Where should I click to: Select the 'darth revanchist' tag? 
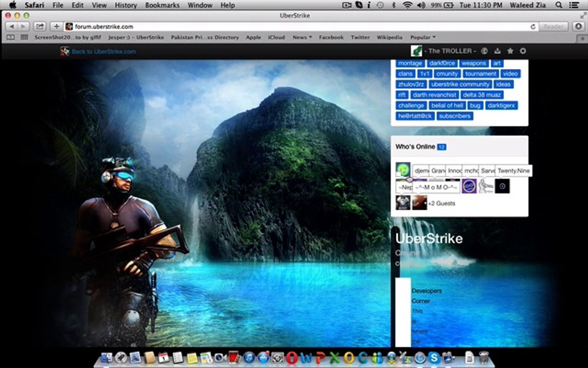pyautogui.click(x=434, y=95)
